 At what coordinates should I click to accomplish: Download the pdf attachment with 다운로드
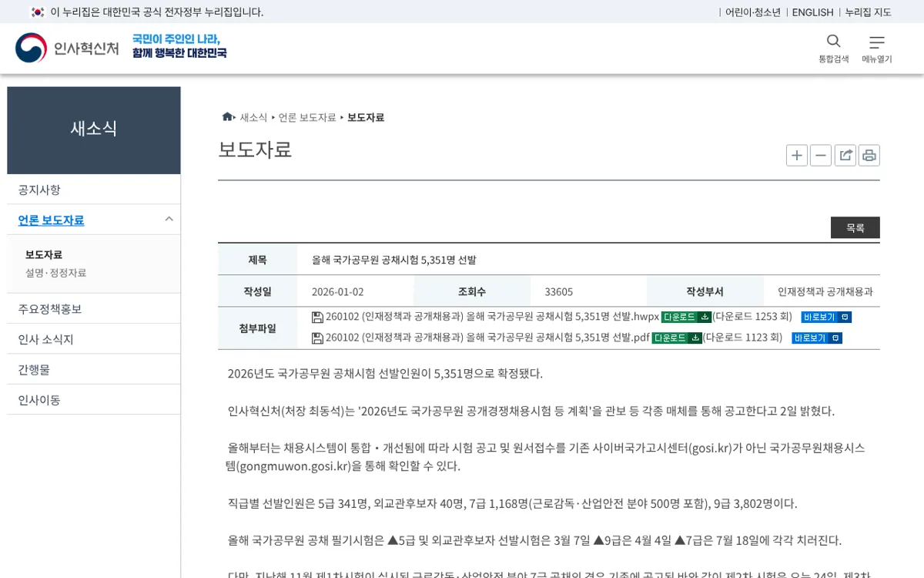[677, 338]
